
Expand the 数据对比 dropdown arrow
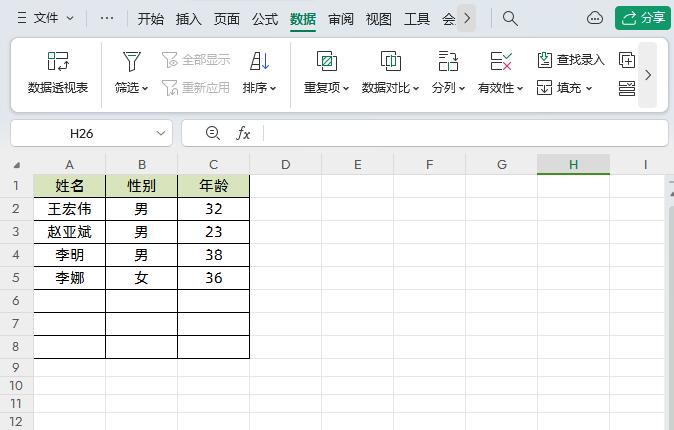pyautogui.click(x=416, y=89)
